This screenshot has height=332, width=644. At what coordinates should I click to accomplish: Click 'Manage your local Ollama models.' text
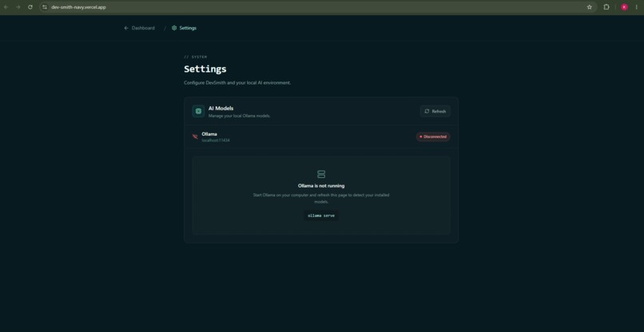point(240,117)
